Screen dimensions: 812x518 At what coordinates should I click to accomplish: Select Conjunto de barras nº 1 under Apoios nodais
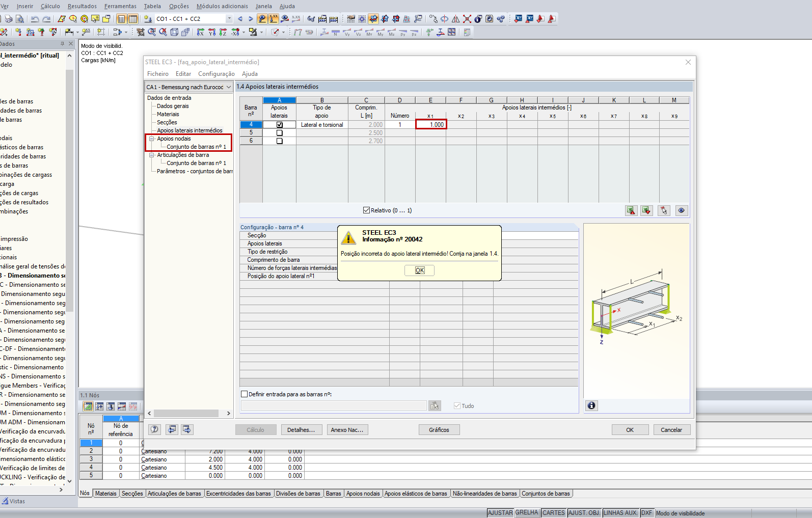[x=196, y=147]
